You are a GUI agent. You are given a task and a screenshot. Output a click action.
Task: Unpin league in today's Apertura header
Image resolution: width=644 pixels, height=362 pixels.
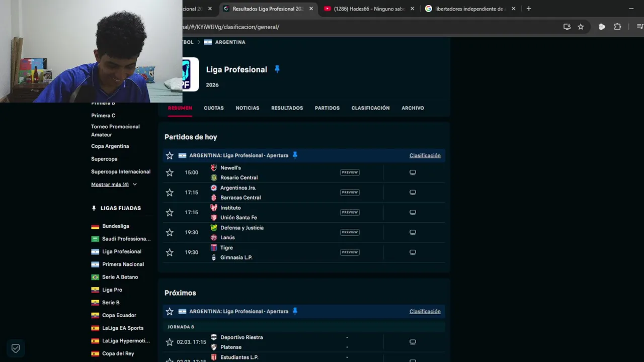pos(295,155)
